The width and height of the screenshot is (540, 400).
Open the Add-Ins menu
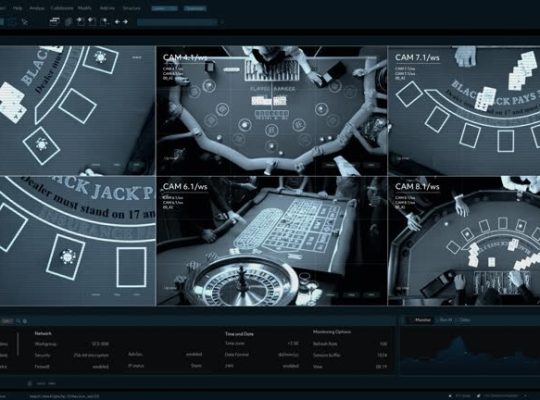pos(107,8)
